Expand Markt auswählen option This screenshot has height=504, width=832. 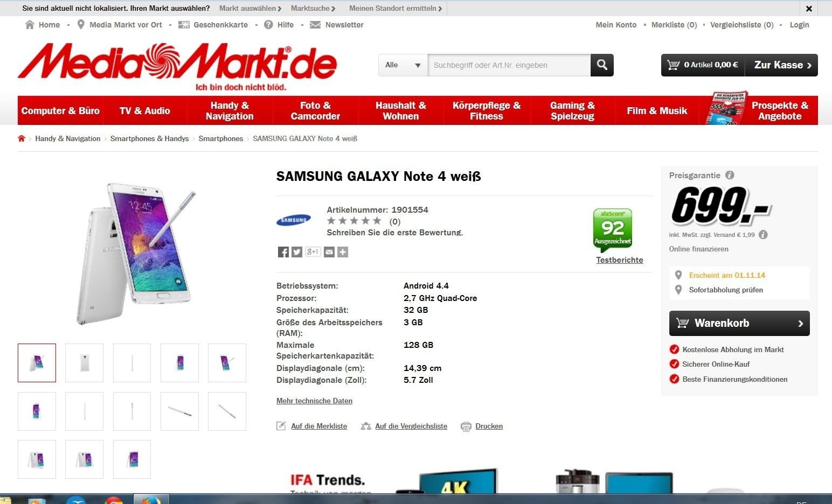point(251,9)
